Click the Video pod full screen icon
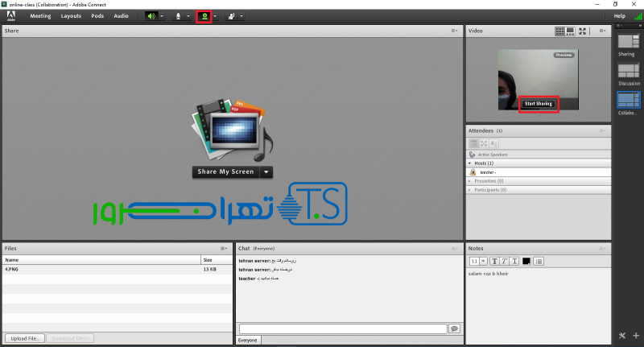The image size is (644, 347). [582, 31]
